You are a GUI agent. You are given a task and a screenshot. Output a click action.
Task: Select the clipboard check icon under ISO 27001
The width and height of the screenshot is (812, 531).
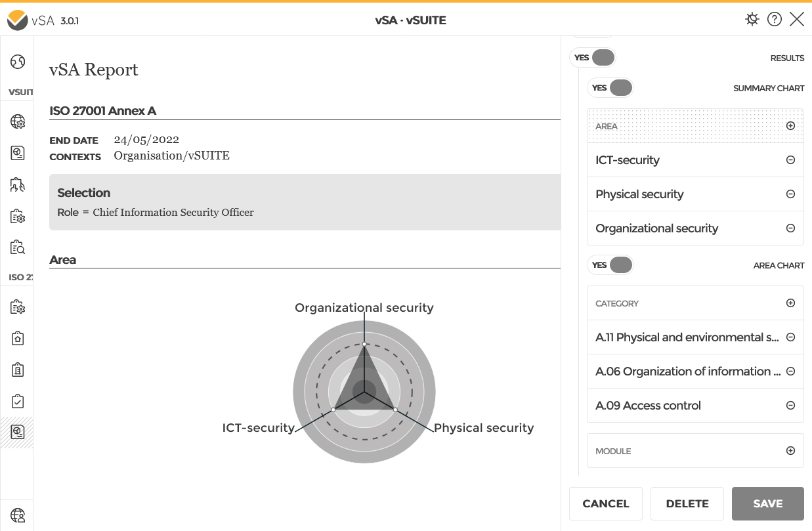tap(18, 400)
